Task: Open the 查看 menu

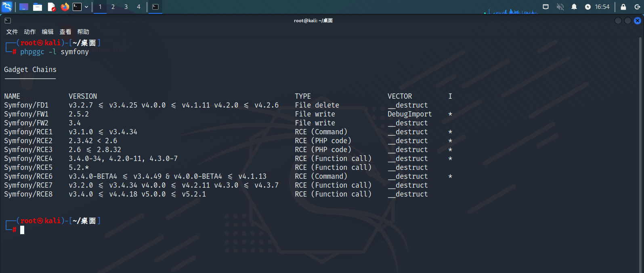Action: (x=65, y=32)
